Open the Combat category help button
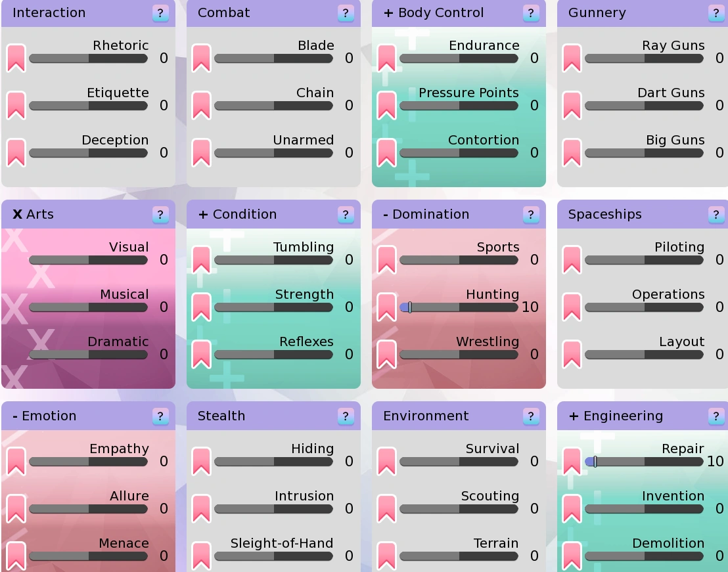 pyautogui.click(x=346, y=13)
